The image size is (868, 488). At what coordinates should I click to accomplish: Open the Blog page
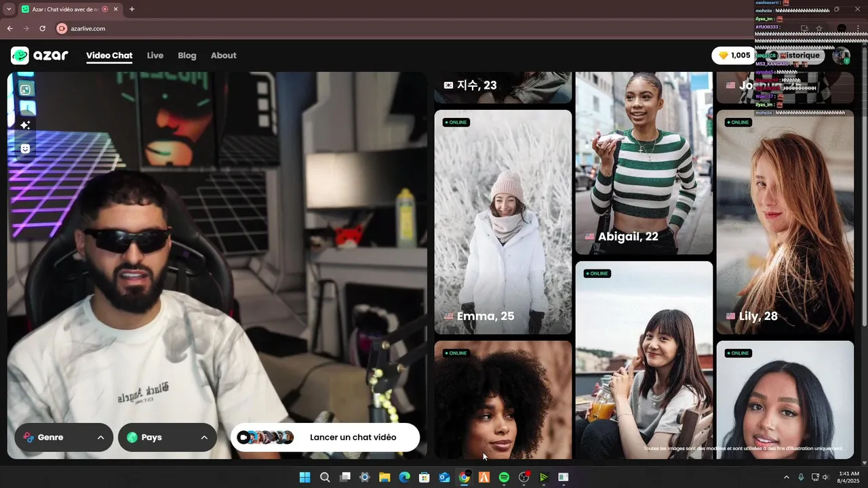point(187,56)
